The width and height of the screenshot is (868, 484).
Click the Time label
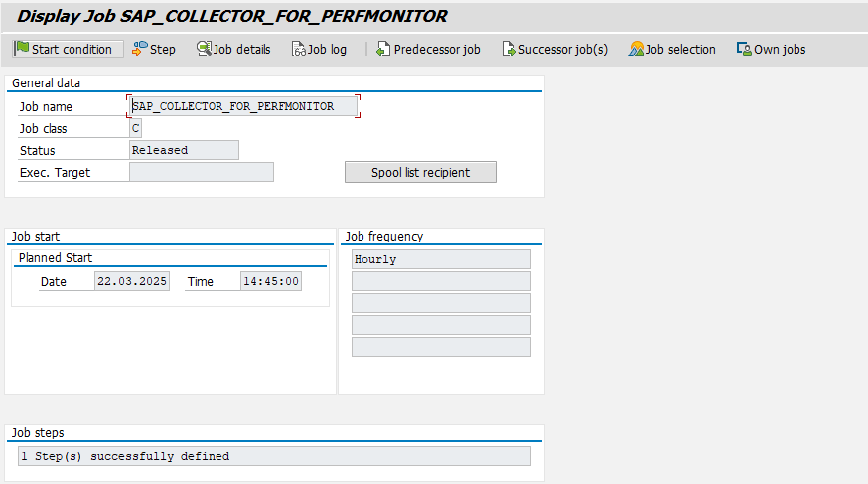click(x=201, y=282)
